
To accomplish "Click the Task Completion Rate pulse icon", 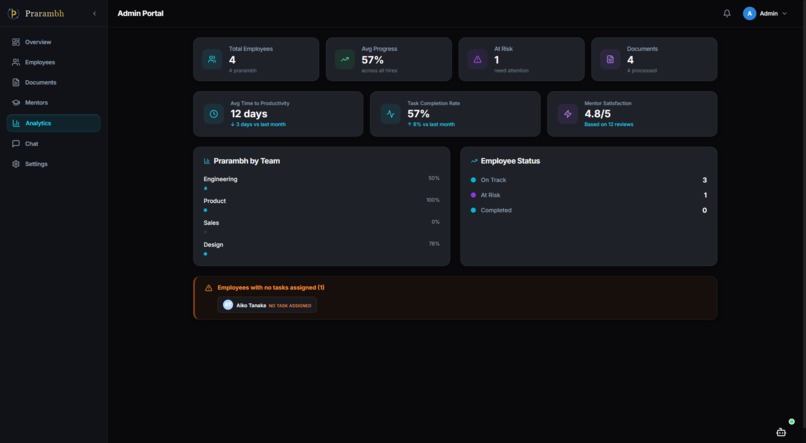I will pos(391,114).
